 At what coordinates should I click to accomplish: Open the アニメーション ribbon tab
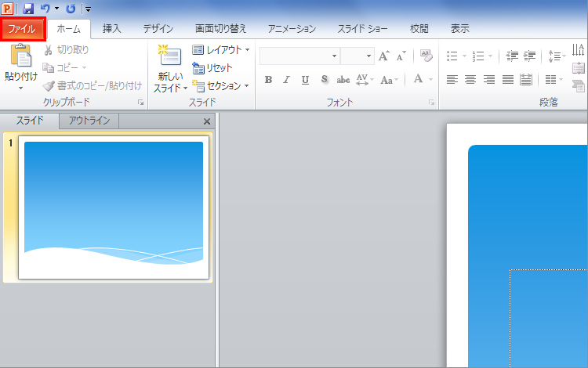pos(292,29)
